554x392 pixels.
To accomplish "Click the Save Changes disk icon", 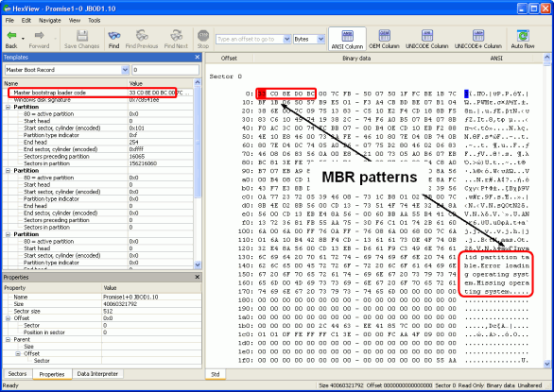I will click(82, 35).
